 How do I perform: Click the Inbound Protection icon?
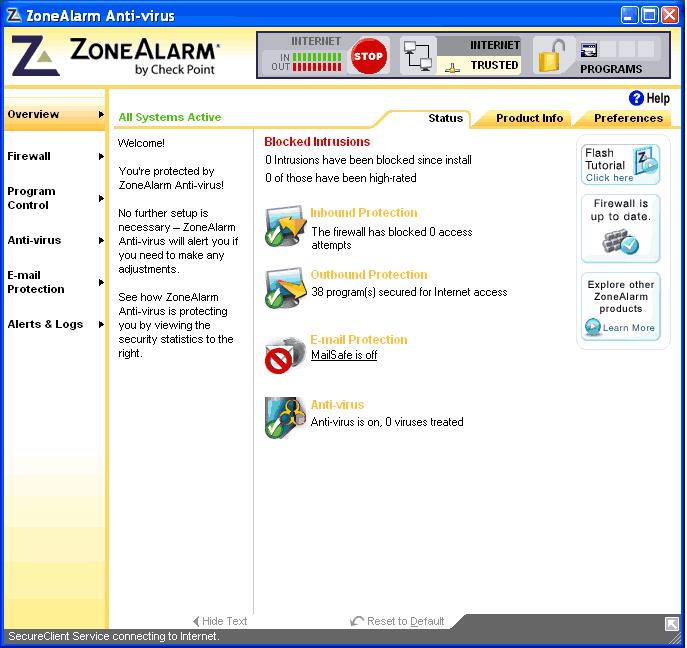click(285, 226)
